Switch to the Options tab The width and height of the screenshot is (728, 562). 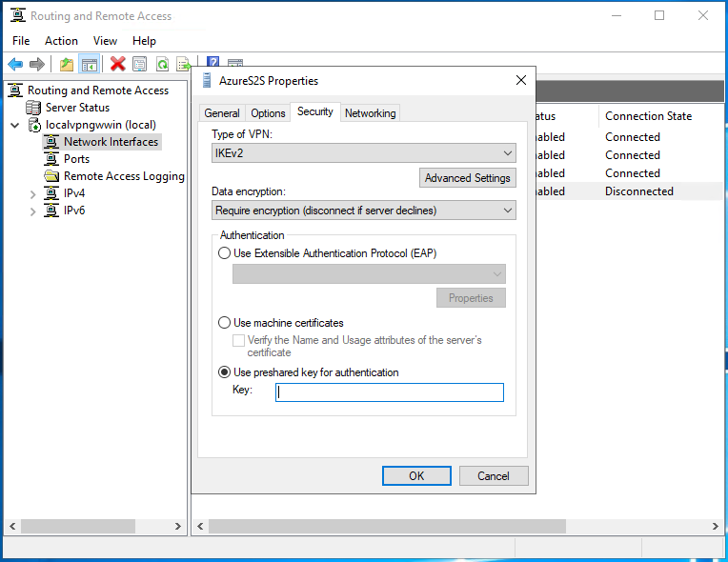pyautogui.click(x=268, y=113)
